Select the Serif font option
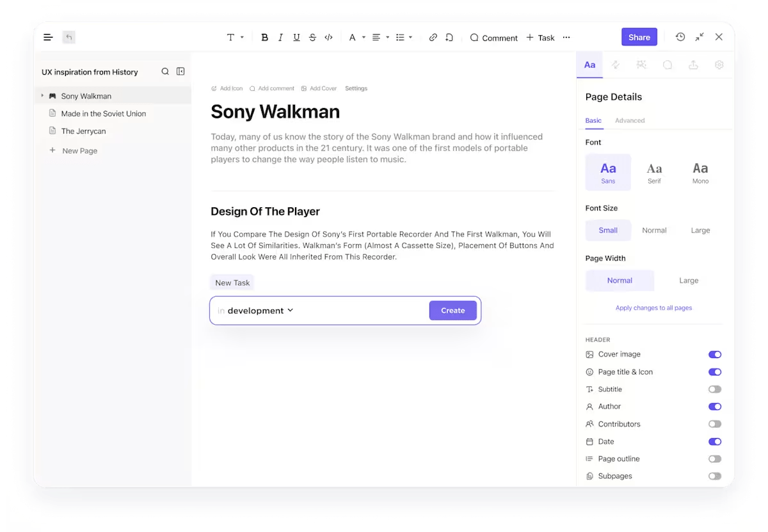 654,172
